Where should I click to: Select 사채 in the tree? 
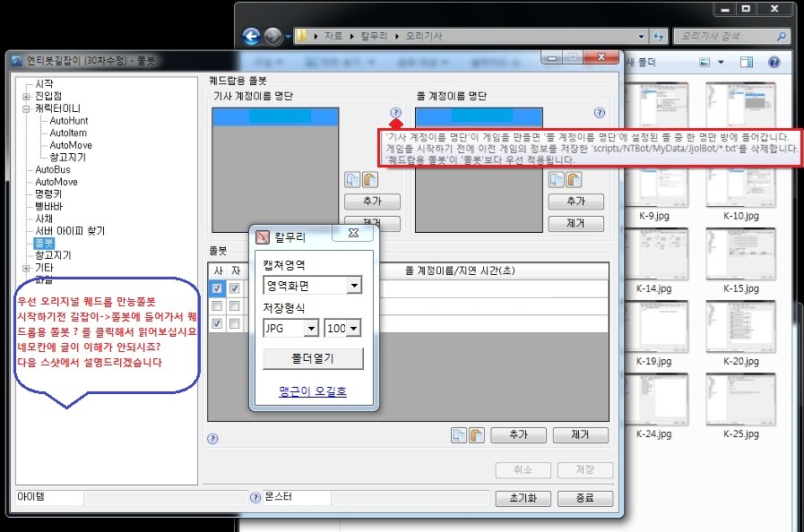click(44, 219)
